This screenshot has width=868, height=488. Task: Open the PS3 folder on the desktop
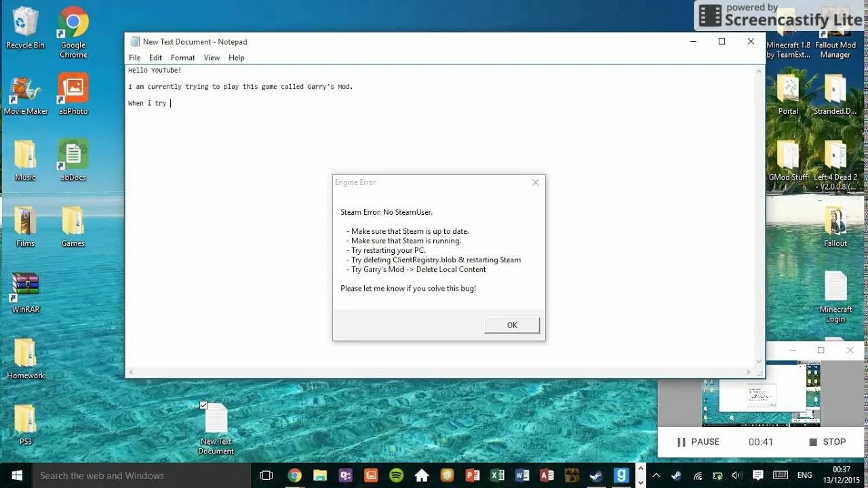(25, 425)
